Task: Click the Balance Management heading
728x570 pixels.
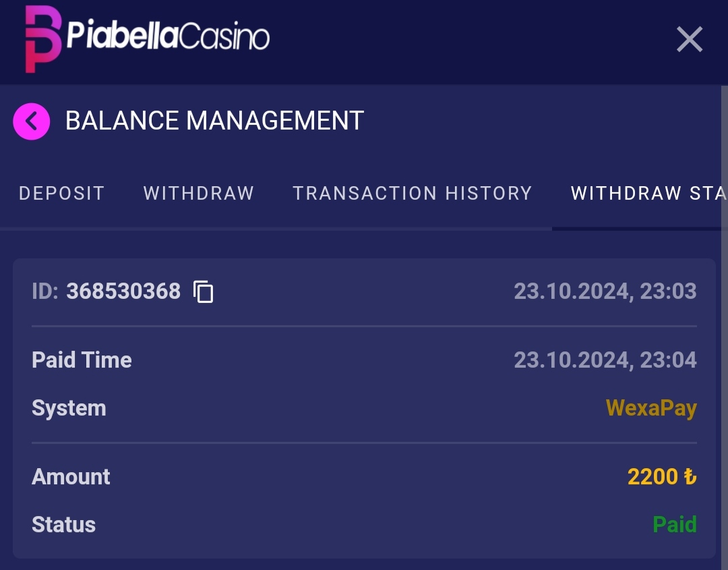Action: click(214, 121)
